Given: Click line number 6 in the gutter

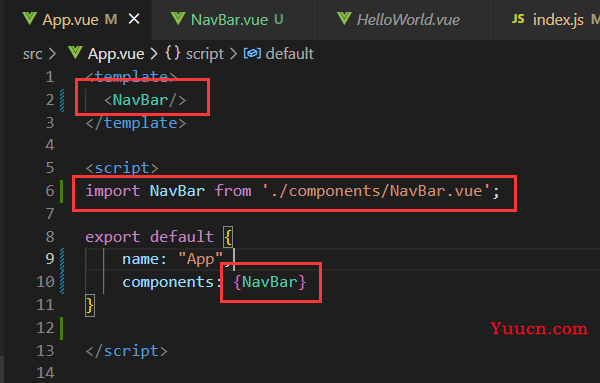Looking at the screenshot, I should [x=50, y=191].
